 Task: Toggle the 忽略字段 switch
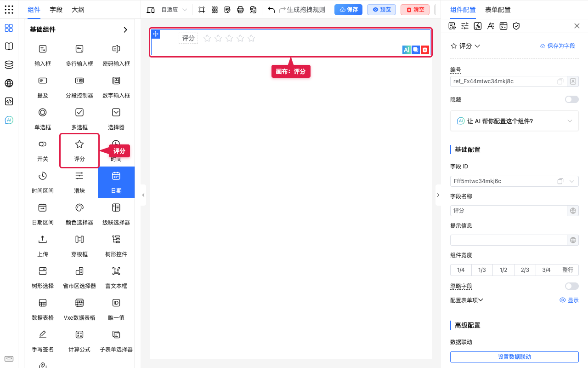pos(571,286)
